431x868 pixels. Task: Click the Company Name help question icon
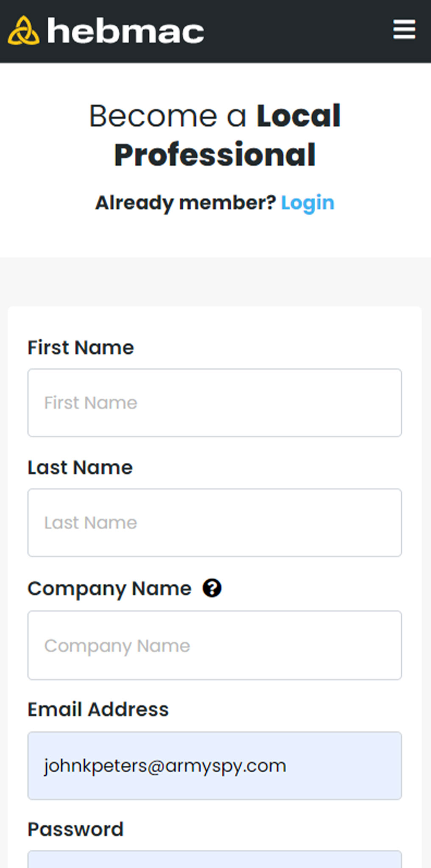pyautogui.click(x=212, y=588)
